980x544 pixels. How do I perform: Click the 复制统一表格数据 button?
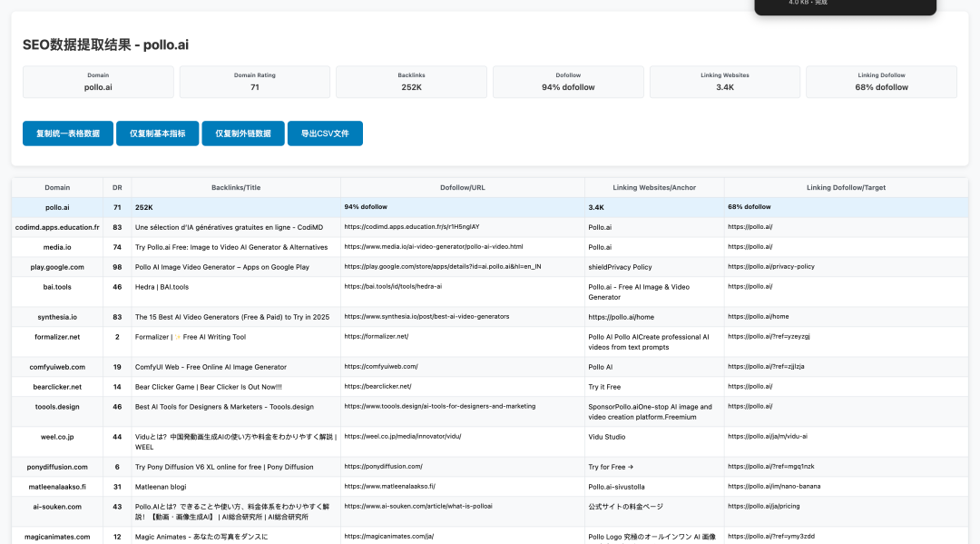click(67, 134)
